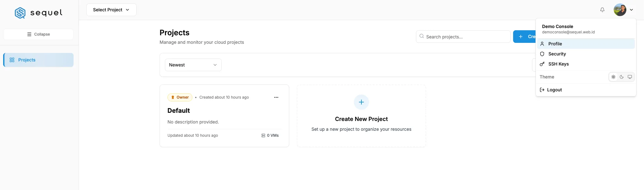The height and width of the screenshot is (190, 644).
Task: Open Profile from account menu
Action: tap(586, 44)
